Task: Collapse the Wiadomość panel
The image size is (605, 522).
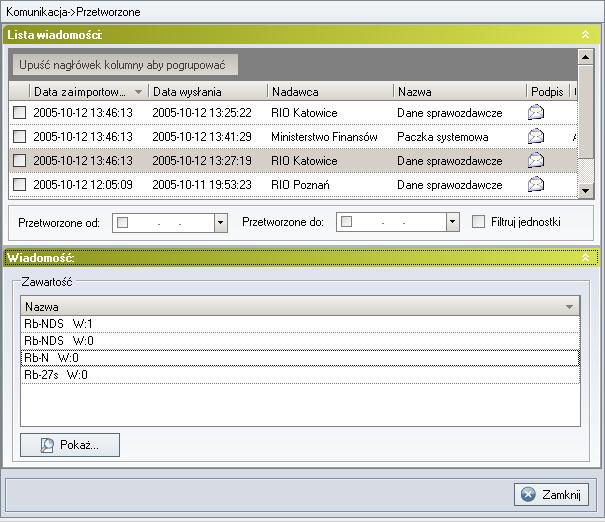Action: tap(585, 257)
